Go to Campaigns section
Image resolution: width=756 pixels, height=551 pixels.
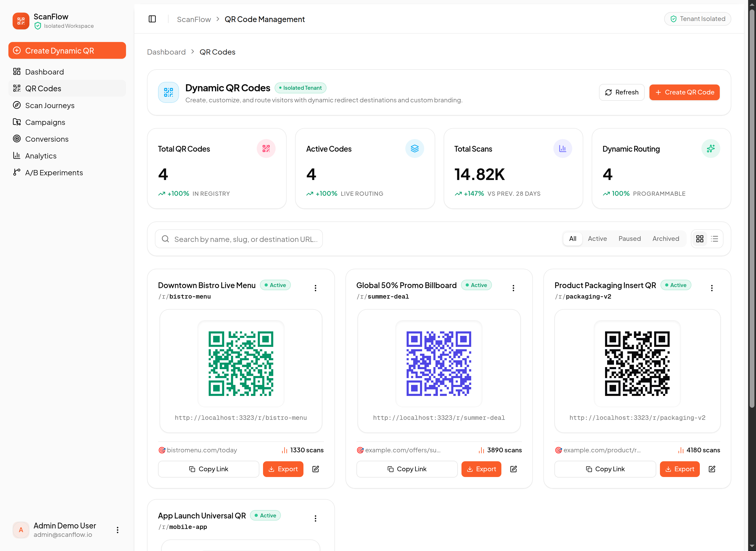[67, 122]
